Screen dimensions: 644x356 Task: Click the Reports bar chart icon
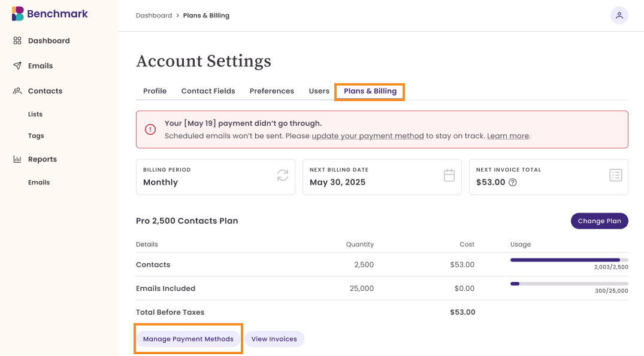pos(17,159)
